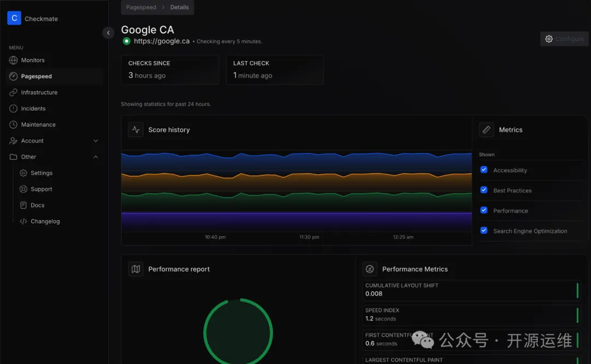Collapse the sidebar with arrow button
The image size is (591, 364).
click(108, 33)
